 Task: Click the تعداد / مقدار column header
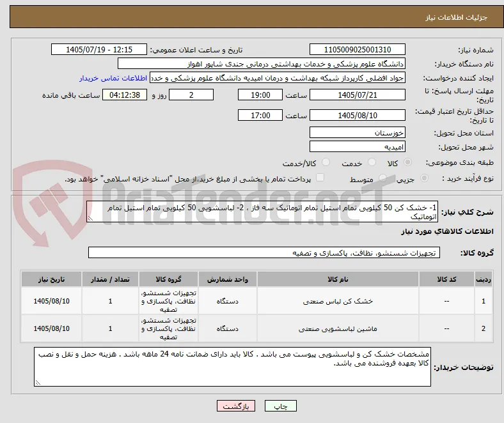coord(110,279)
